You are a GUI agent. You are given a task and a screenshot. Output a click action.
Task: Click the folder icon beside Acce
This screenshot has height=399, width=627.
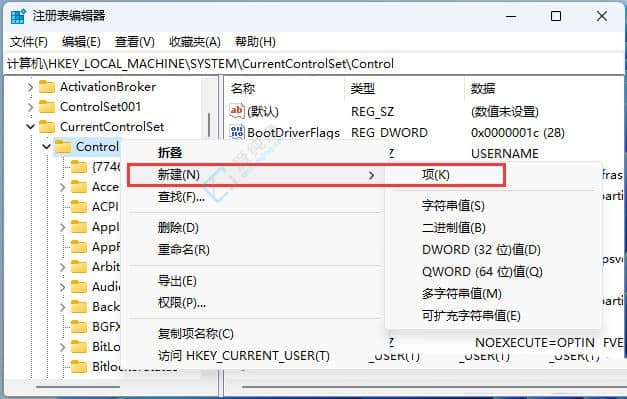click(79, 187)
